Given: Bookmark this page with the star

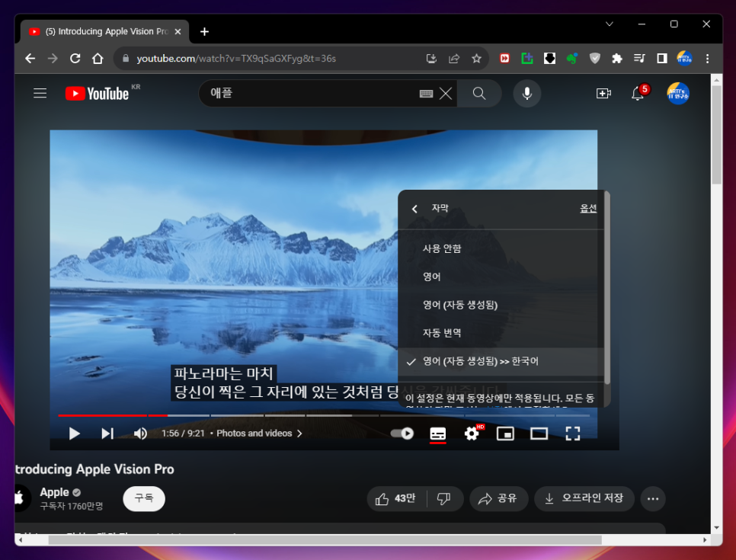Looking at the screenshot, I should coord(476,58).
